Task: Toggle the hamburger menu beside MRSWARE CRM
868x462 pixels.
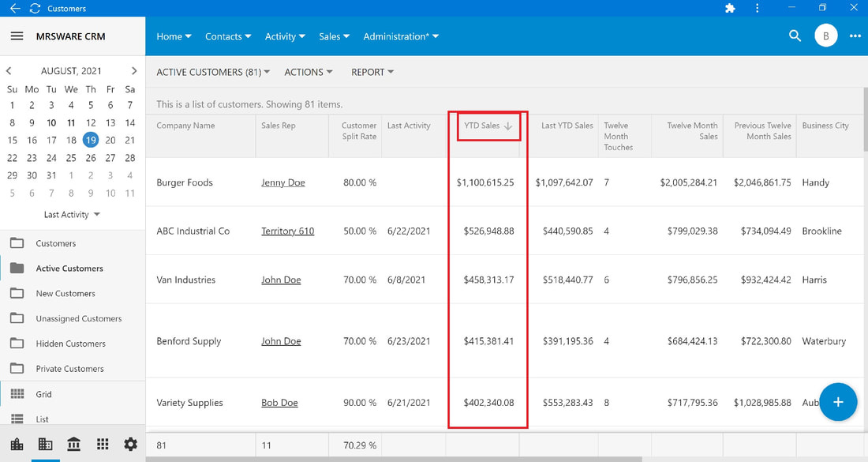Action: (x=17, y=36)
